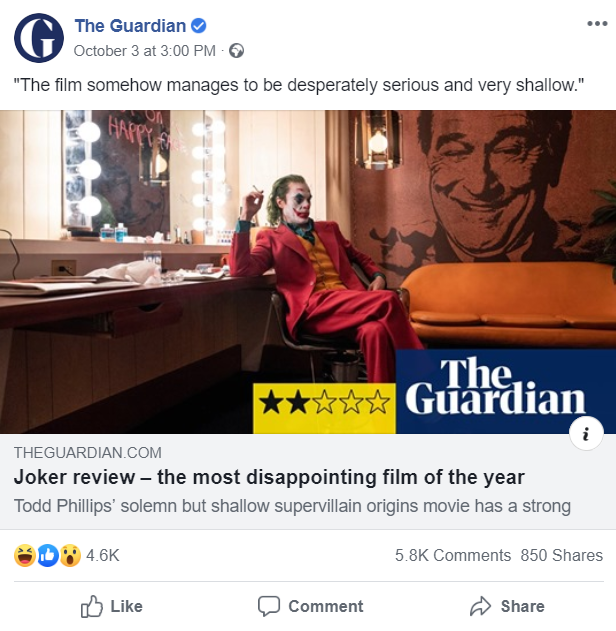Click the Haha laughing reaction emoji

(x=24, y=555)
